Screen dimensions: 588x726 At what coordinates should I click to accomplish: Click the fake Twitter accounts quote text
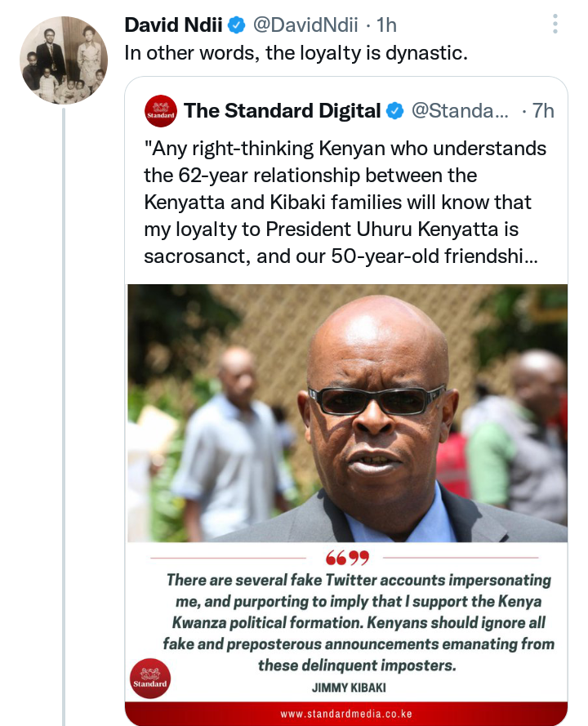point(359,623)
